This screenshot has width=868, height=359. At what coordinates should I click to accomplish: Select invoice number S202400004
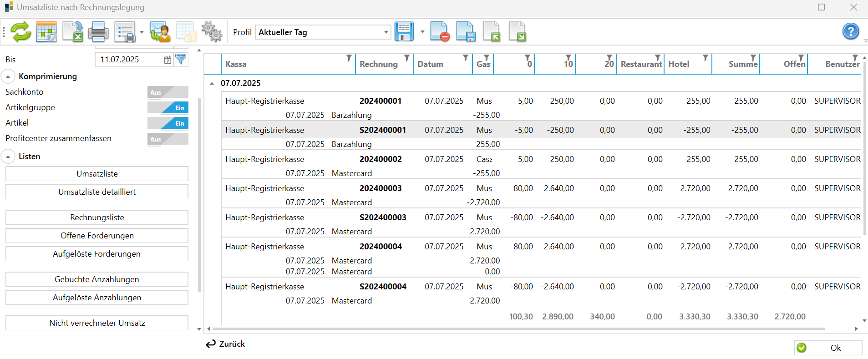pos(383,287)
